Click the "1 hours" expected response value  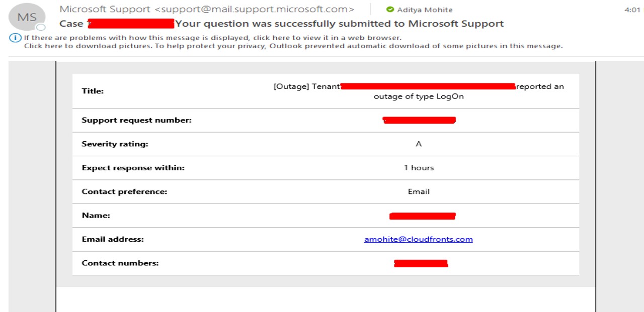point(419,168)
